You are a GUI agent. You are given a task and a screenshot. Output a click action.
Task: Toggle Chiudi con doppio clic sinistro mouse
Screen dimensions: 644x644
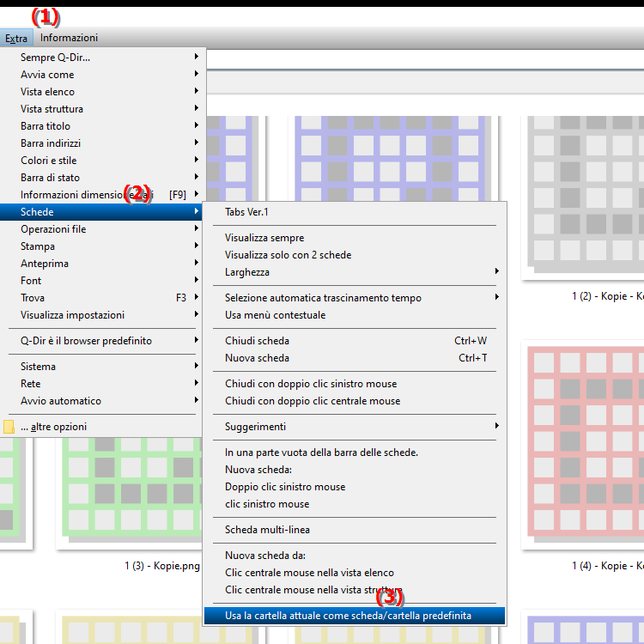tap(355, 384)
